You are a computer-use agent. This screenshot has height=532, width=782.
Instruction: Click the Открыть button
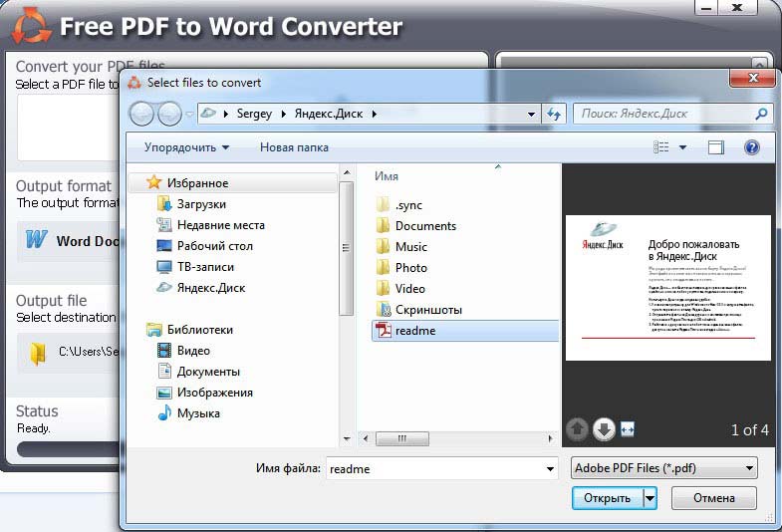608,498
